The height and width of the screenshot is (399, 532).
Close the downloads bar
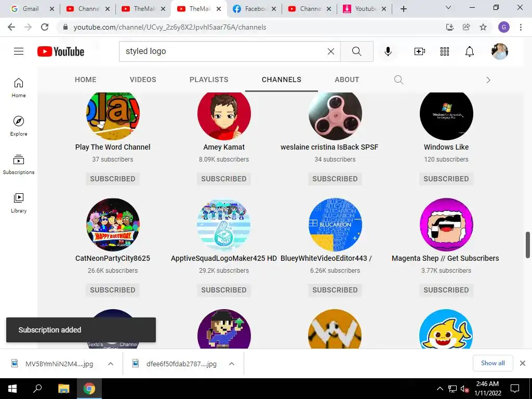(523, 363)
